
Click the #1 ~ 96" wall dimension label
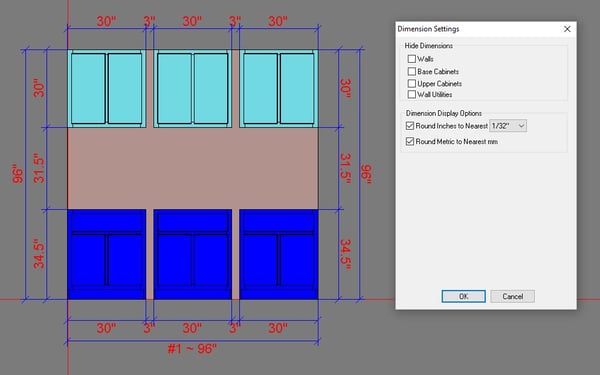[192, 349]
